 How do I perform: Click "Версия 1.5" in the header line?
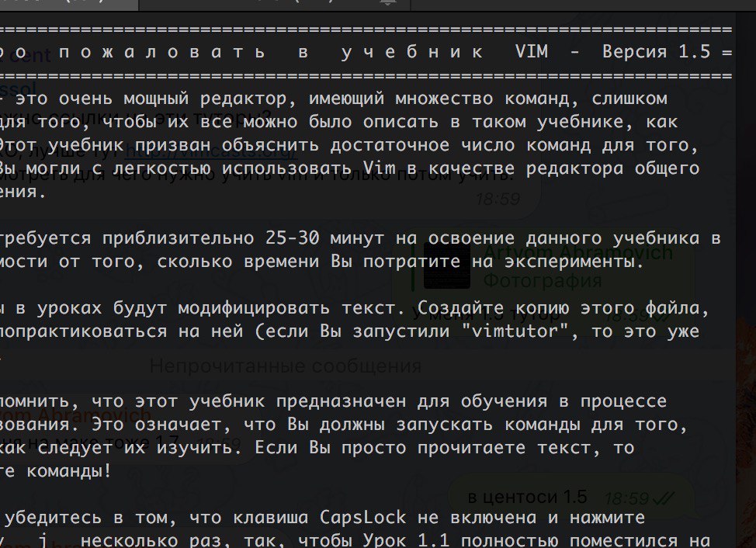(x=656, y=51)
